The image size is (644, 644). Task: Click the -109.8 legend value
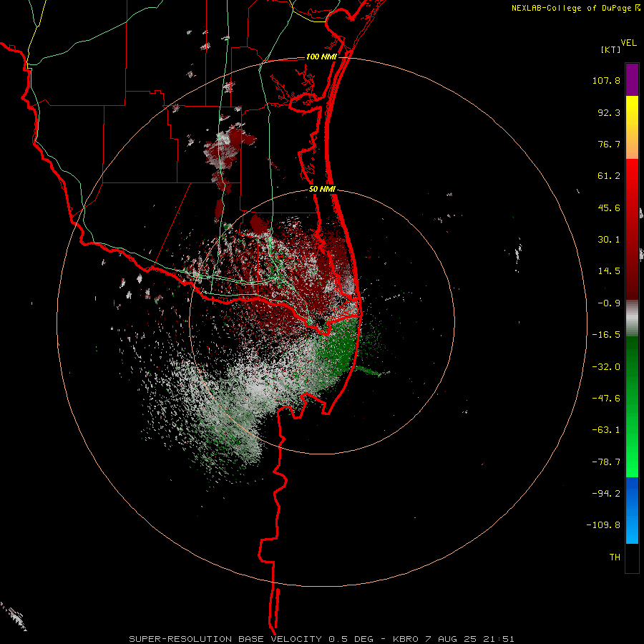(x=603, y=525)
